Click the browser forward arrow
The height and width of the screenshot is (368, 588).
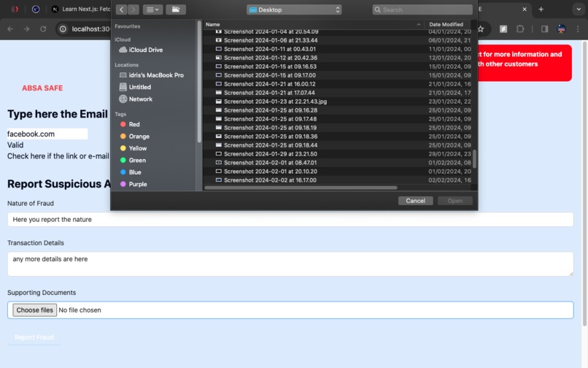click(x=26, y=29)
